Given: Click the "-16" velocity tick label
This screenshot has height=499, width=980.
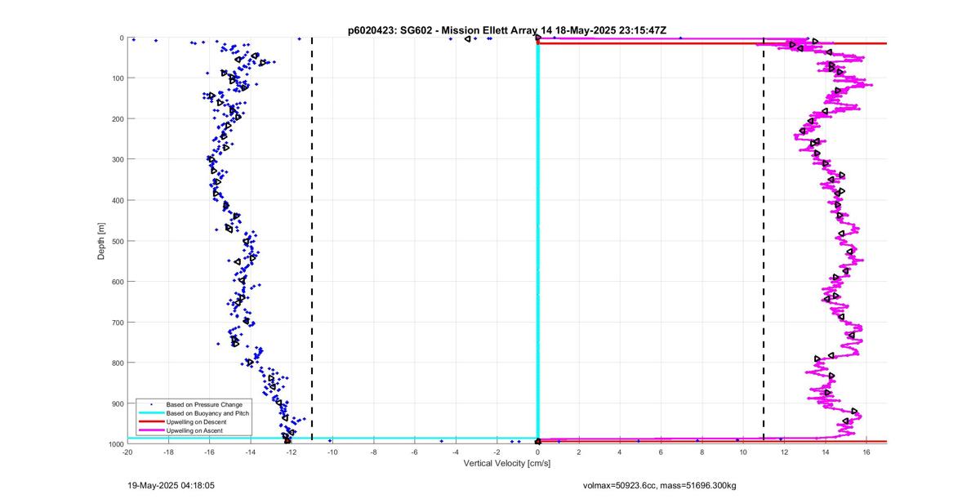Looking at the screenshot, I should [x=209, y=451].
